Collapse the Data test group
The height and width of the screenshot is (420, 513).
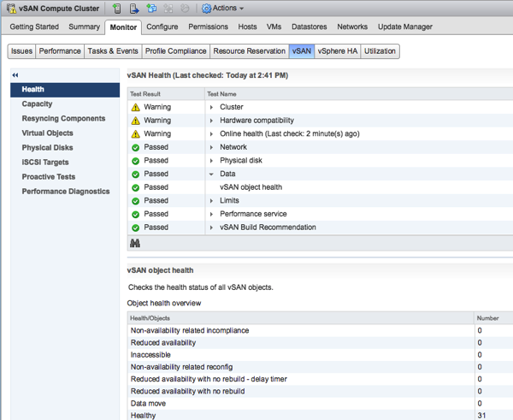(x=211, y=175)
